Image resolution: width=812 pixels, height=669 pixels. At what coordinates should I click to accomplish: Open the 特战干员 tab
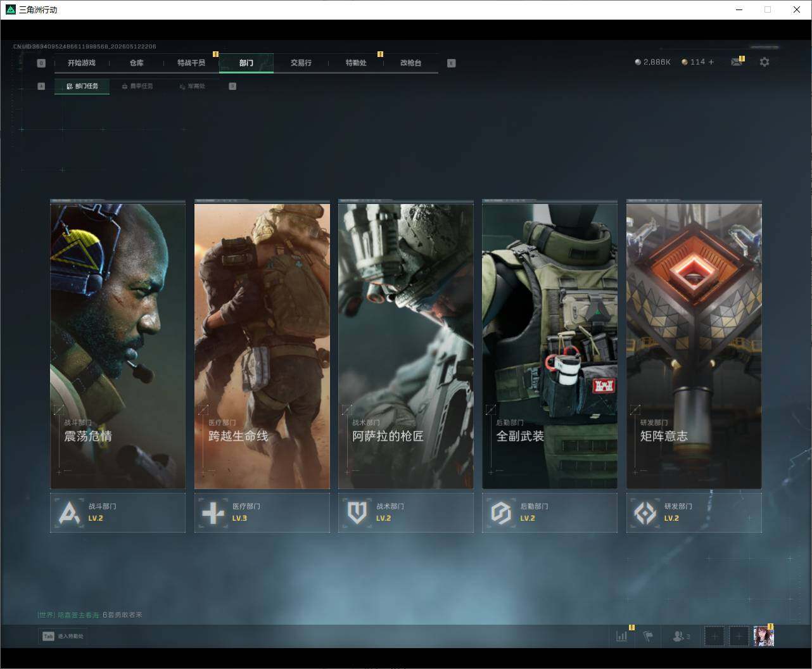click(191, 63)
